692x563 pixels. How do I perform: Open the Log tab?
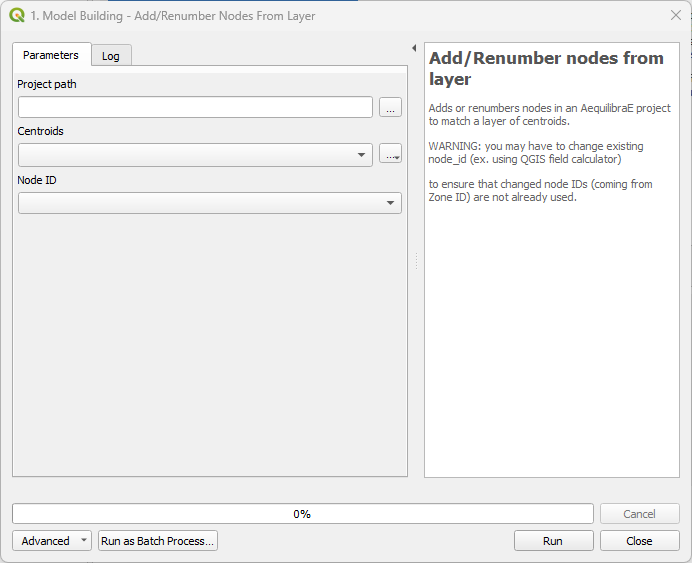[111, 56]
